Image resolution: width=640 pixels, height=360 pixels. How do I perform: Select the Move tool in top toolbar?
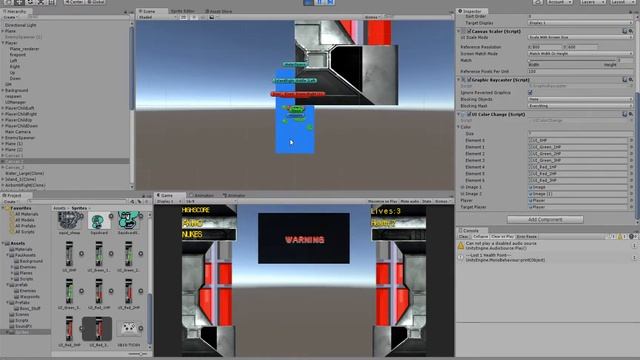19,2
